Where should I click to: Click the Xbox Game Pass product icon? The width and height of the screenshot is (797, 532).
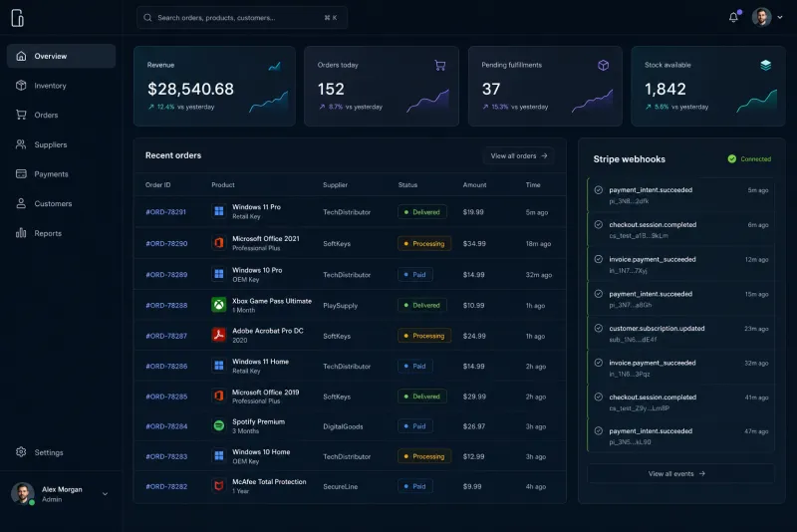click(x=218, y=305)
